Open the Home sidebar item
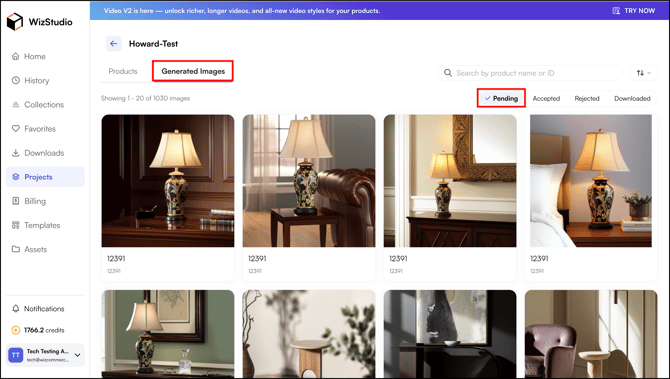Viewport: 670px width, 379px height. [45, 56]
